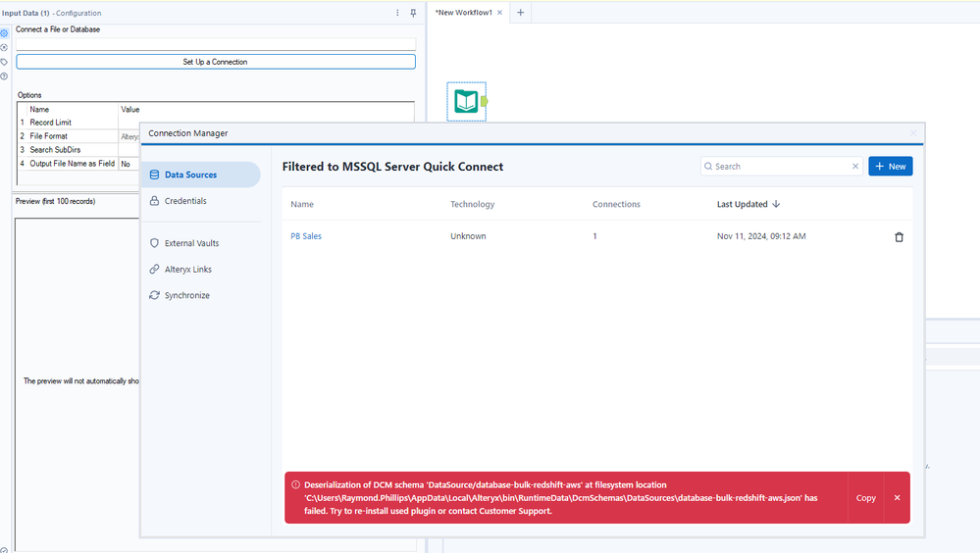Image resolution: width=980 pixels, height=553 pixels.
Task: Dismiss the red error notification
Action: 897,498
